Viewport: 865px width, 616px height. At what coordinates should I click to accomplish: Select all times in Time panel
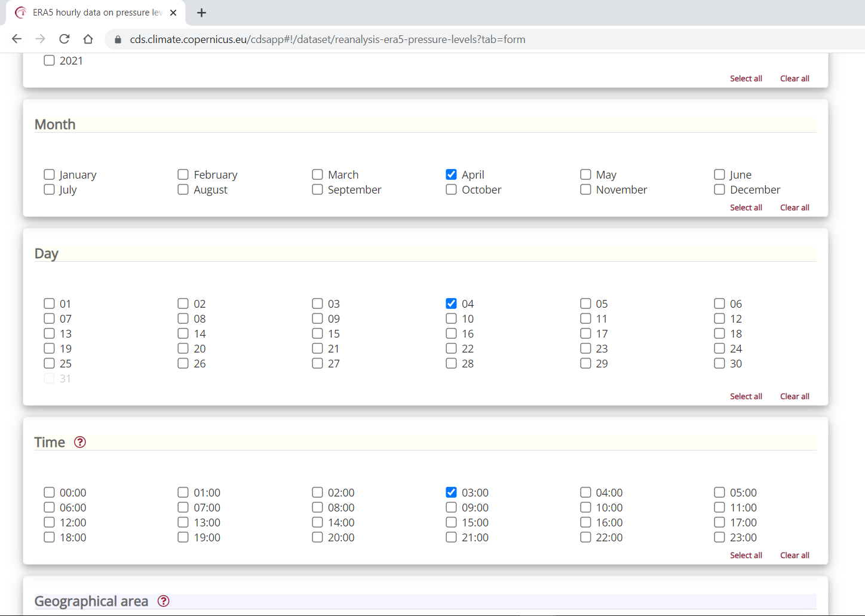(746, 555)
